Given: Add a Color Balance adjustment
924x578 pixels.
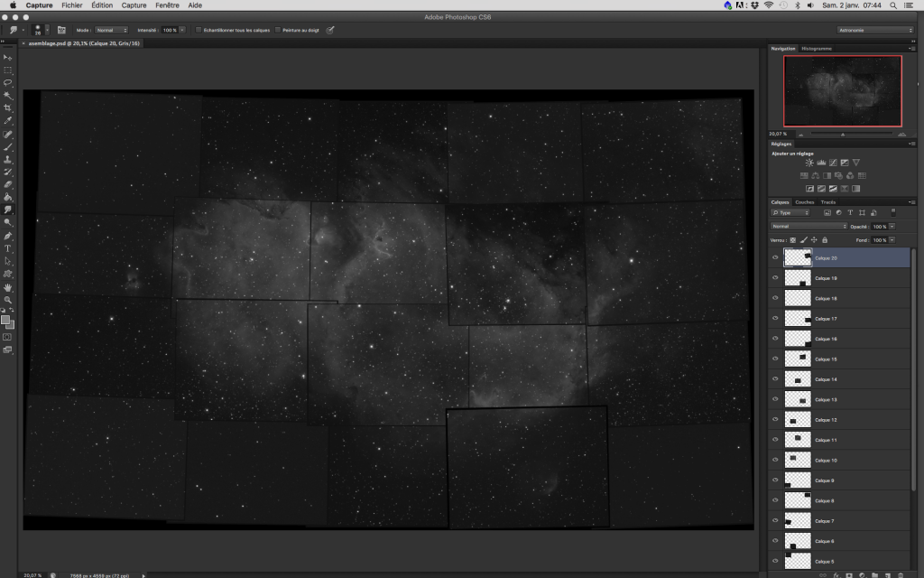Looking at the screenshot, I should [815, 176].
